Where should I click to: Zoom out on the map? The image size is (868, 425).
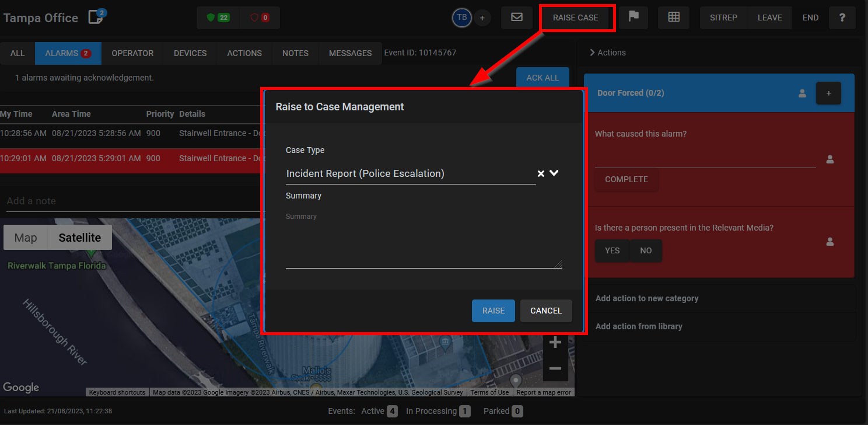coord(555,368)
